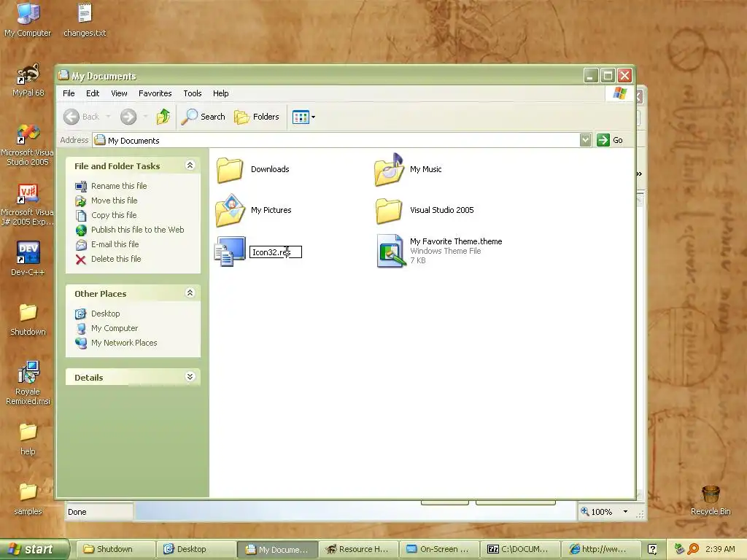This screenshot has height=560, width=747.
Task: Go to Desktop in Other Places
Action: pos(105,314)
